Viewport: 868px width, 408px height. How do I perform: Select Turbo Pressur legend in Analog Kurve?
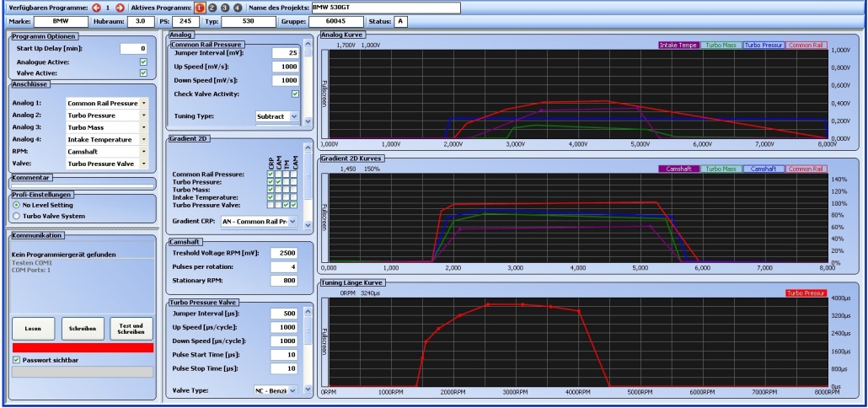point(764,45)
